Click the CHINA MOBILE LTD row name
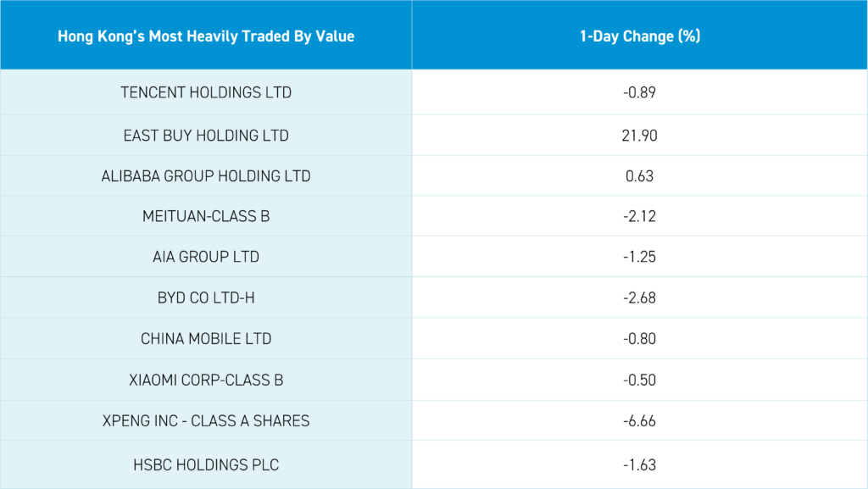 (x=206, y=339)
